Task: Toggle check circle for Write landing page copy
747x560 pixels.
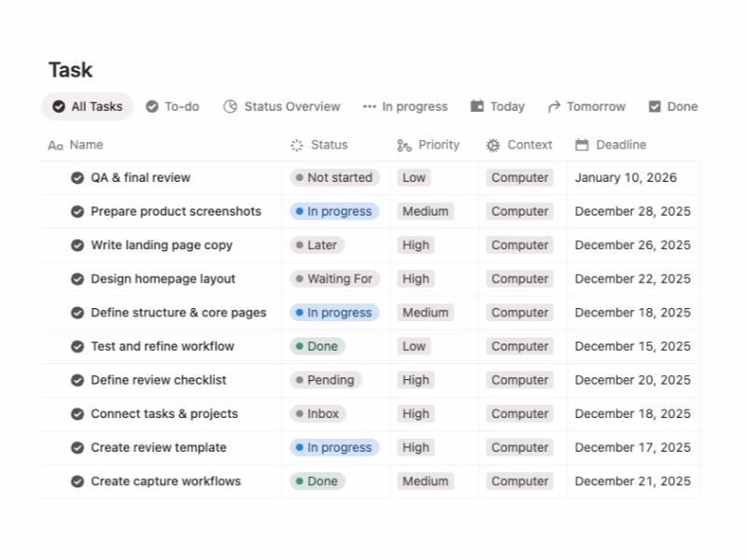Action: 78,245
